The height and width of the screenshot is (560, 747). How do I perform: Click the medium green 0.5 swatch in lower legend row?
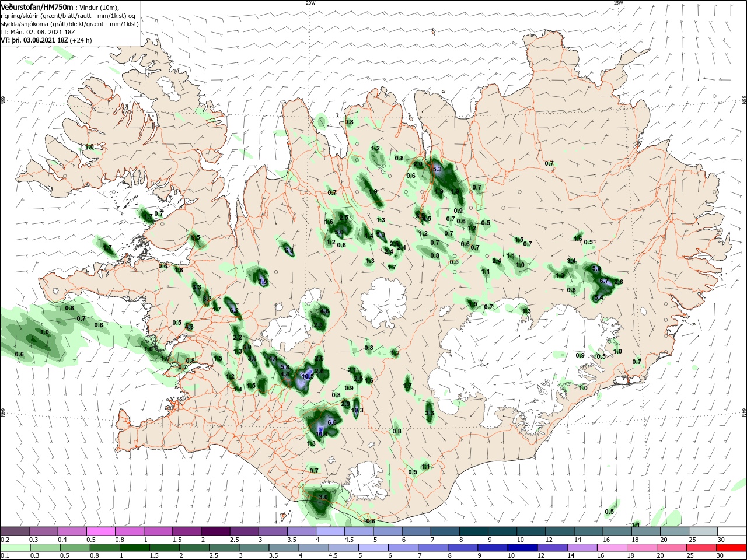coord(75,548)
